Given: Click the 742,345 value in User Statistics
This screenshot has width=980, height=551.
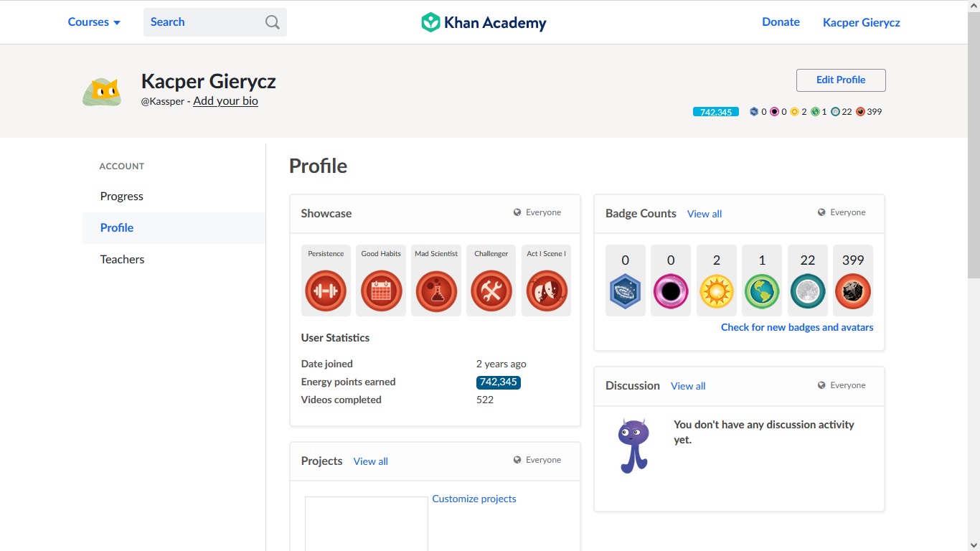Looking at the screenshot, I should [x=499, y=382].
